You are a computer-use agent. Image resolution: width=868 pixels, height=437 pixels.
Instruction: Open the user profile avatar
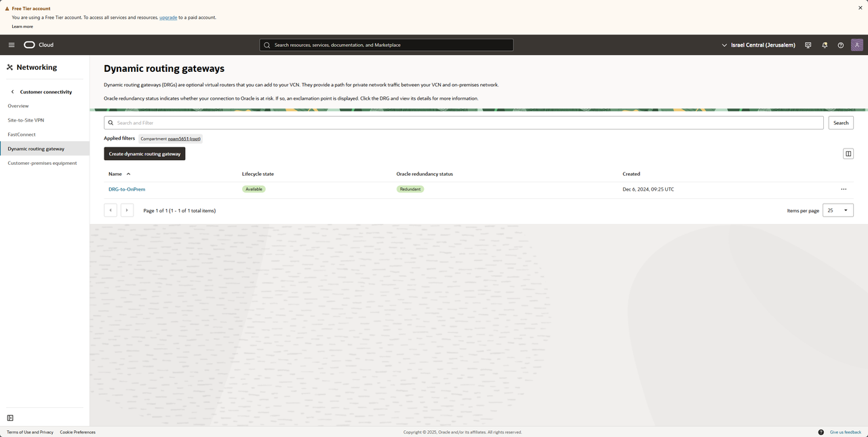click(x=857, y=45)
